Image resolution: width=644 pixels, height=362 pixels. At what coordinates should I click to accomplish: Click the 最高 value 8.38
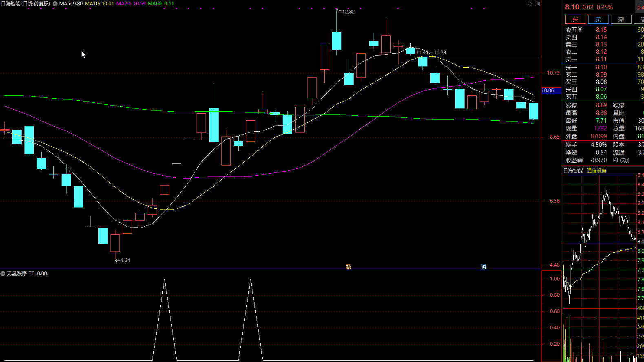pos(601,113)
